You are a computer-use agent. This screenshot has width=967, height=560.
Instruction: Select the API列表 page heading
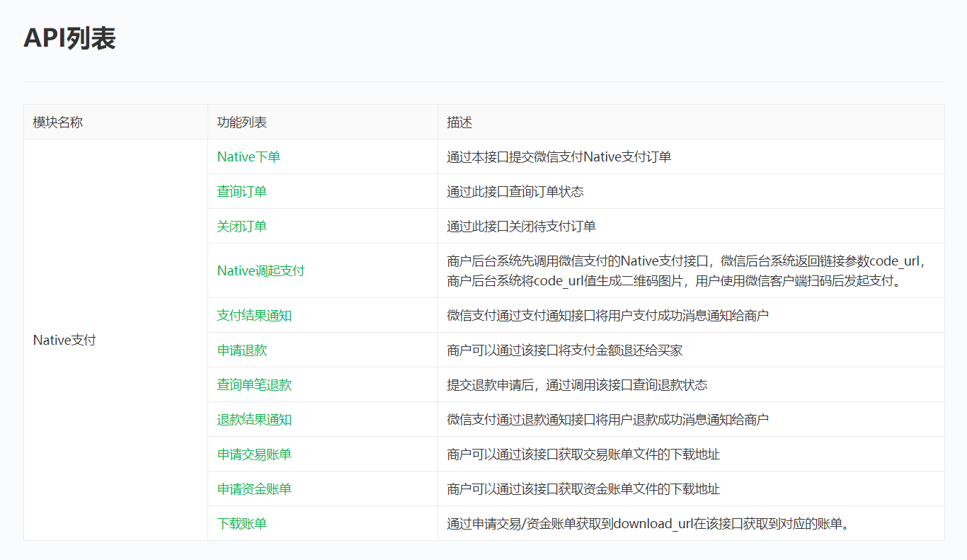tap(69, 38)
